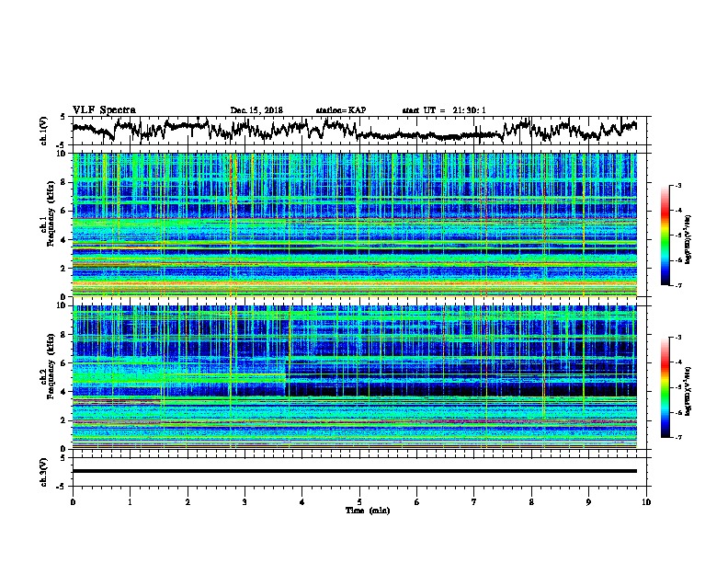Click the time axis tick '4'
This screenshot has height=563, width=728.
[x=302, y=502]
